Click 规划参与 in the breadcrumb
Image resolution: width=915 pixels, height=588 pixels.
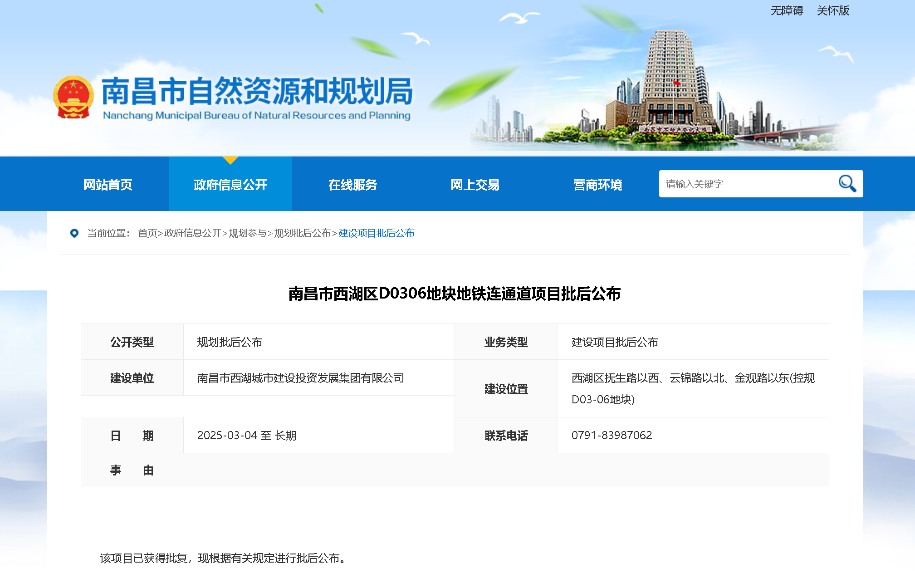(x=248, y=233)
